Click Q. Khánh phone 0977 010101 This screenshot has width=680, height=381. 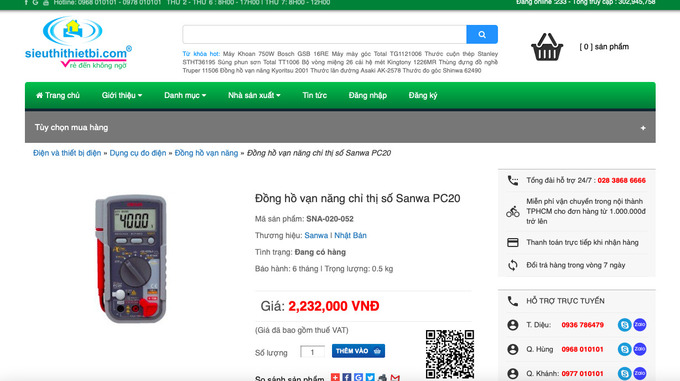coord(582,373)
